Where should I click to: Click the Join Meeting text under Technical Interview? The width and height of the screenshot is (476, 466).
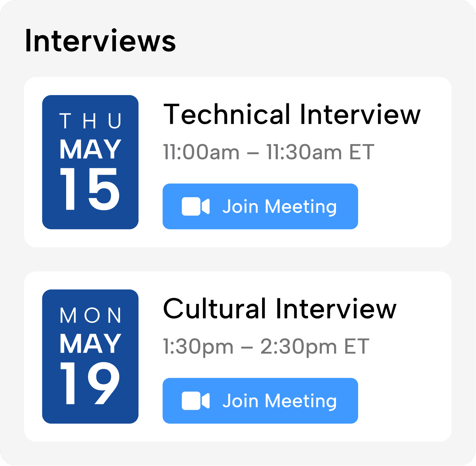(x=279, y=206)
